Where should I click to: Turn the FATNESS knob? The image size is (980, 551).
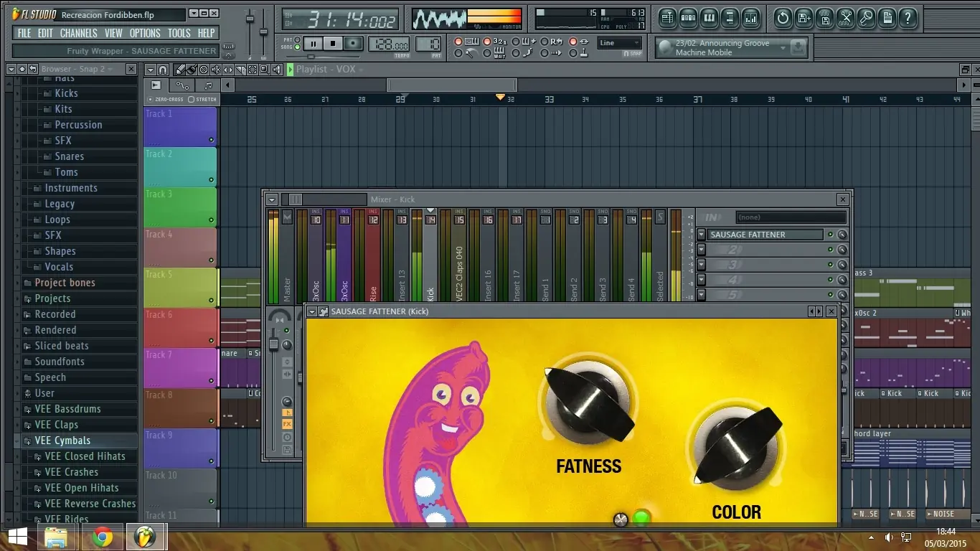[x=589, y=403]
